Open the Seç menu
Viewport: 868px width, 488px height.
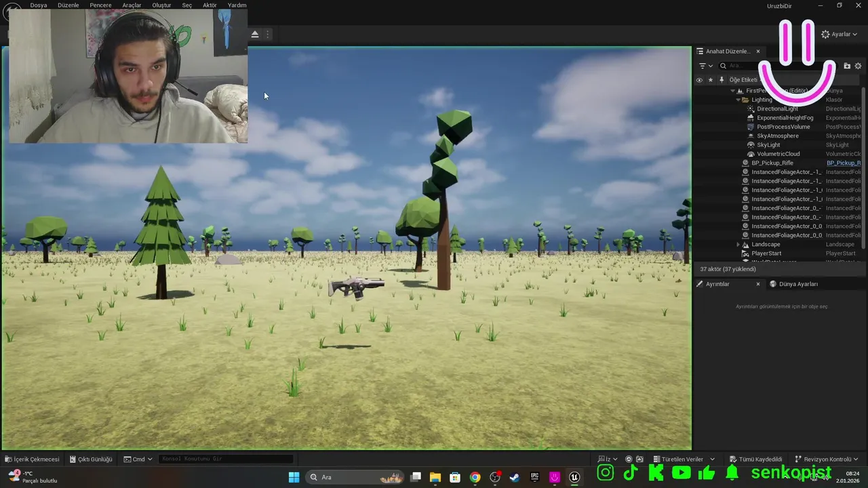pyautogui.click(x=187, y=5)
